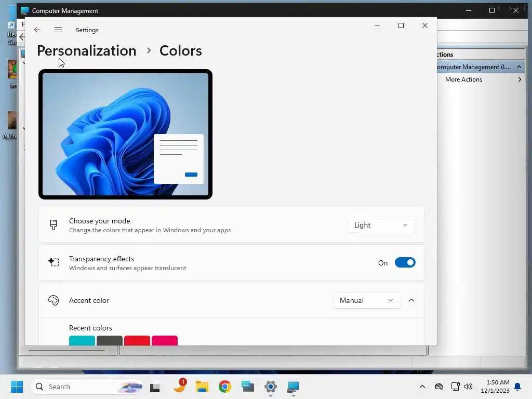This screenshot has width=532, height=399.
Task: Click the paintbrush icon beside Choose your mode
Action: coord(54,225)
